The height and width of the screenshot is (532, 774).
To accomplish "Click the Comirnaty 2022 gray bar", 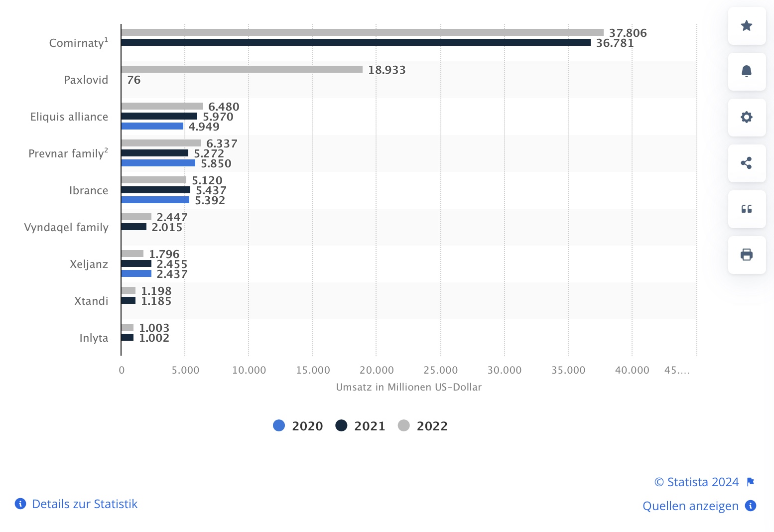I will point(362,32).
